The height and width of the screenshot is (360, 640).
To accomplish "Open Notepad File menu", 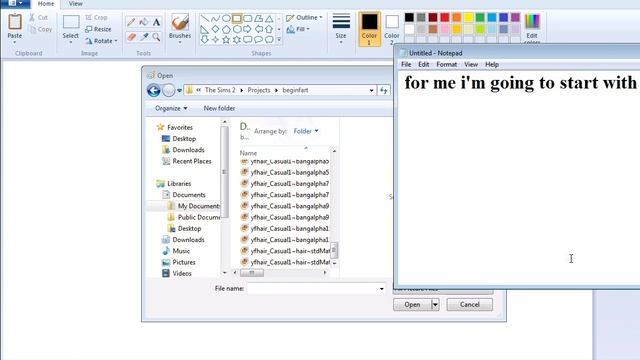I will [406, 64].
